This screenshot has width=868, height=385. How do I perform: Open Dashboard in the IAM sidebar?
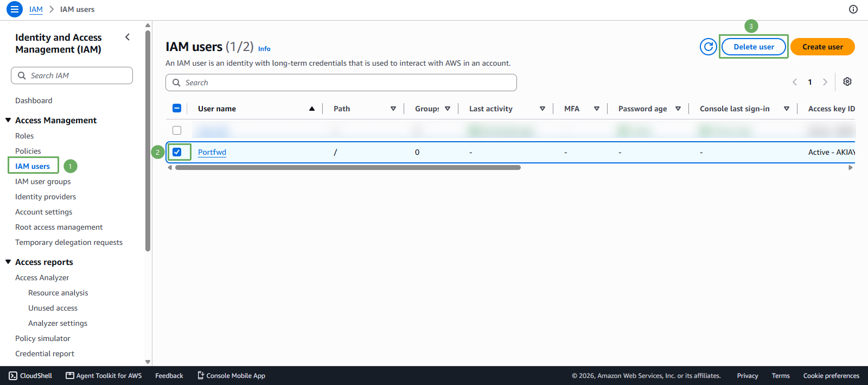click(34, 100)
